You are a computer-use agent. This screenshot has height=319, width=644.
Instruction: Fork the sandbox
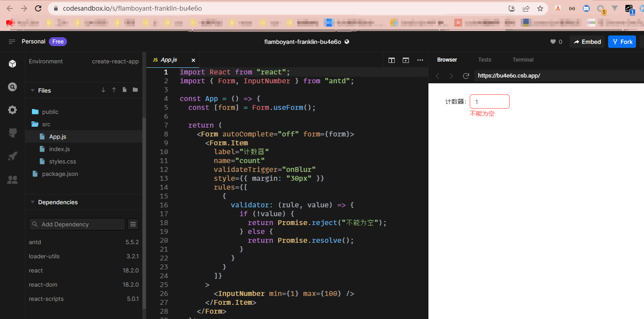pyautogui.click(x=622, y=41)
